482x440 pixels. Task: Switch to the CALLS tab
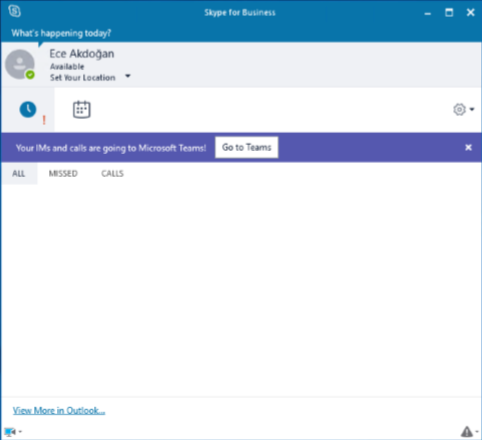click(112, 173)
